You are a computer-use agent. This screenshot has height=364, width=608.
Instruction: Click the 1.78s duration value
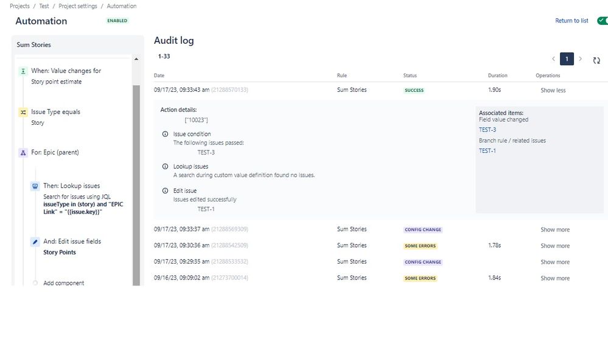pos(494,245)
